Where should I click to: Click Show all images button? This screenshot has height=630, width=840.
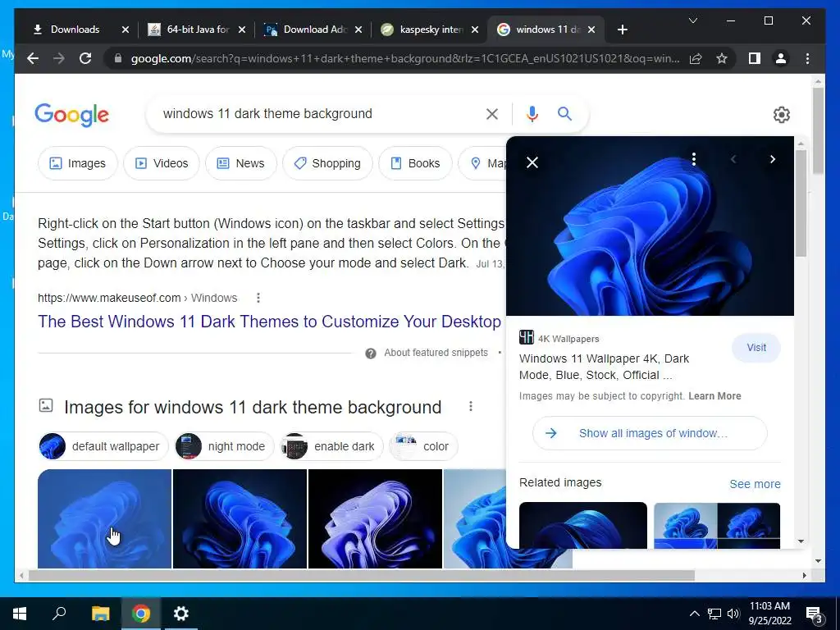pyautogui.click(x=650, y=433)
